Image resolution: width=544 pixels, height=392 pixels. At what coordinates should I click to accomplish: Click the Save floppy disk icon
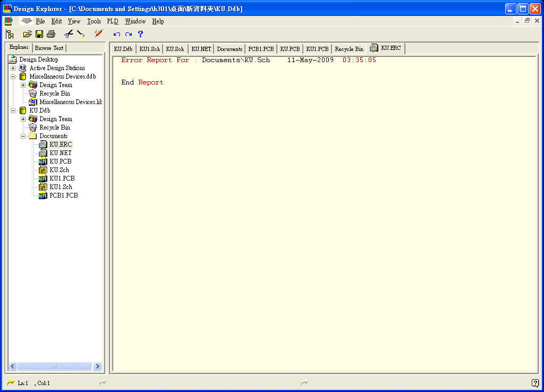[x=39, y=34]
